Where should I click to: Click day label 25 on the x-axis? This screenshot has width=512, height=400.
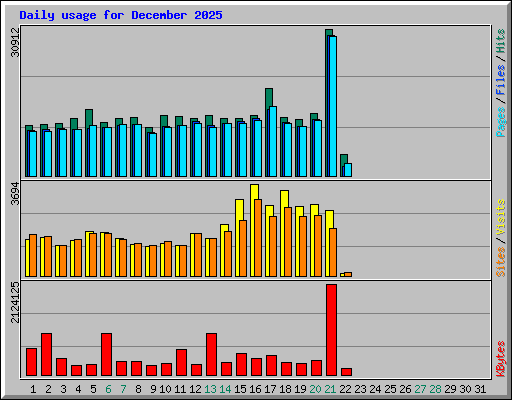coord(390,389)
